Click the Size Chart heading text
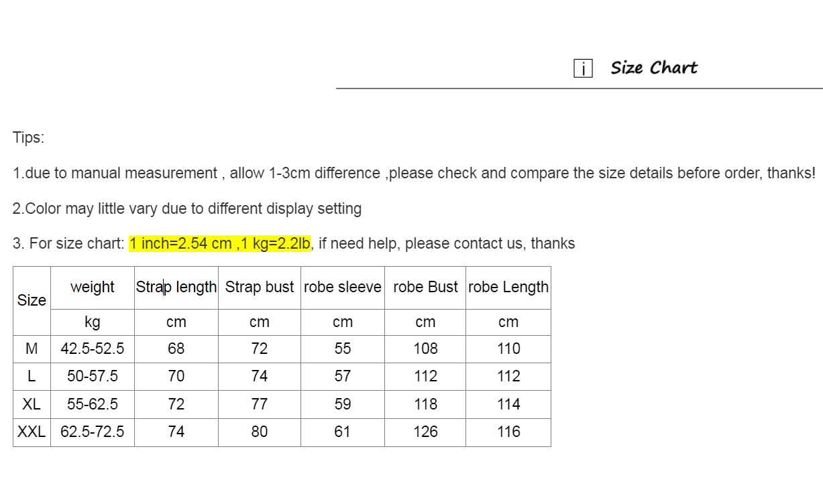 coord(654,68)
